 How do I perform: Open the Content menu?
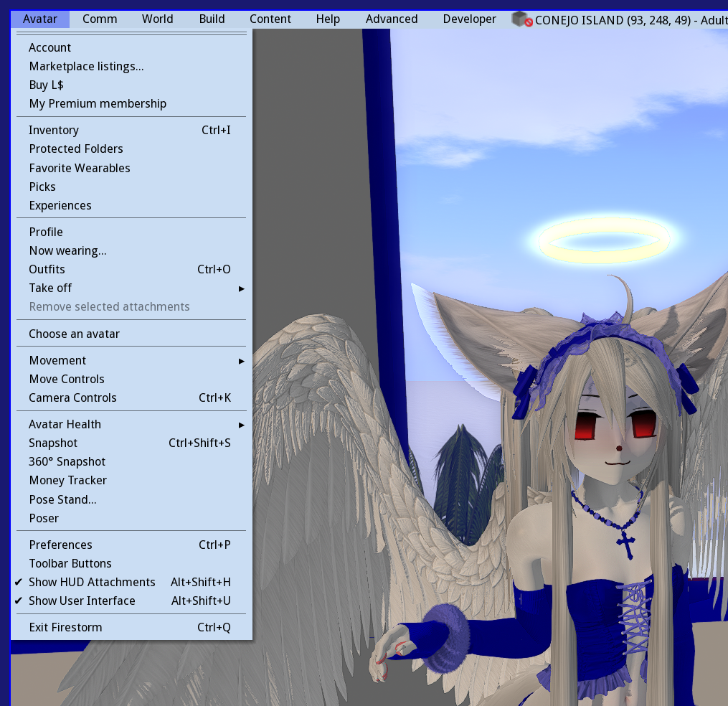click(x=270, y=19)
